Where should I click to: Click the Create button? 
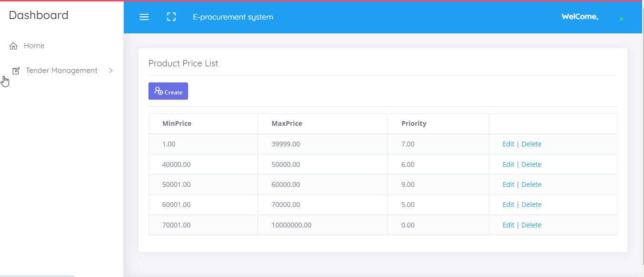click(168, 91)
